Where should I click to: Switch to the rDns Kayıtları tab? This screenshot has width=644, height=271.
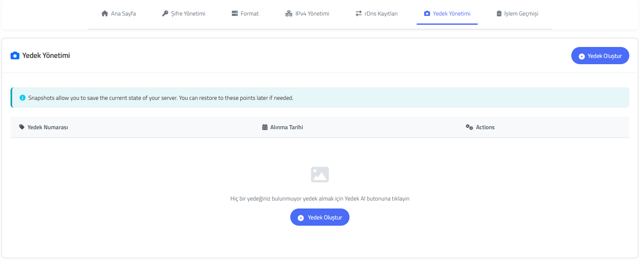click(376, 13)
